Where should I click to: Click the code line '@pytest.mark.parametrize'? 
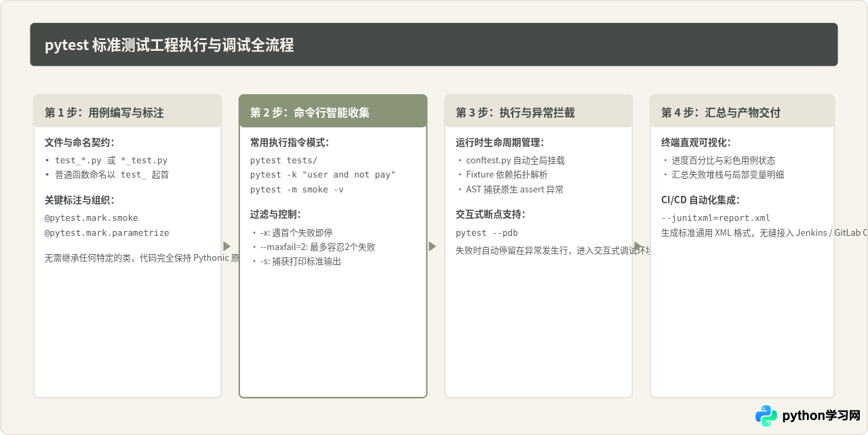click(x=107, y=232)
